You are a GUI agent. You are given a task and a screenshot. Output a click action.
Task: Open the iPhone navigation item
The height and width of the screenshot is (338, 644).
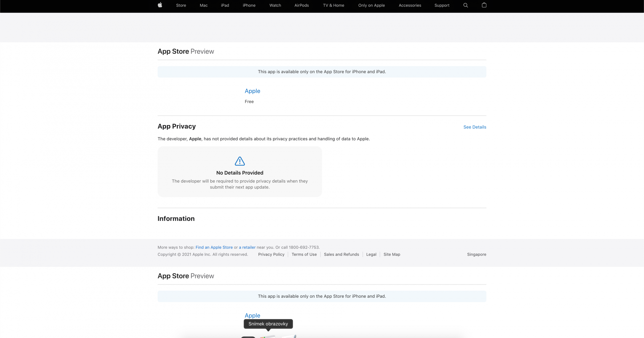pos(249,5)
